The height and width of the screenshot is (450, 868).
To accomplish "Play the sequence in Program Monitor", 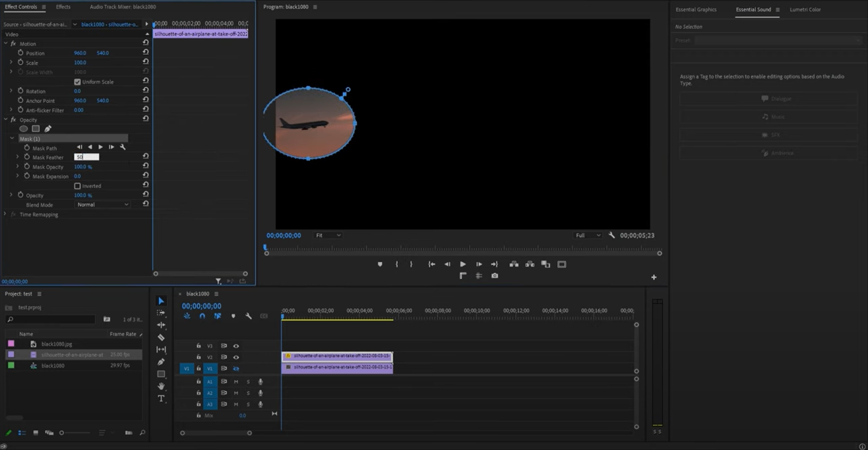I will click(x=463, y=265).
